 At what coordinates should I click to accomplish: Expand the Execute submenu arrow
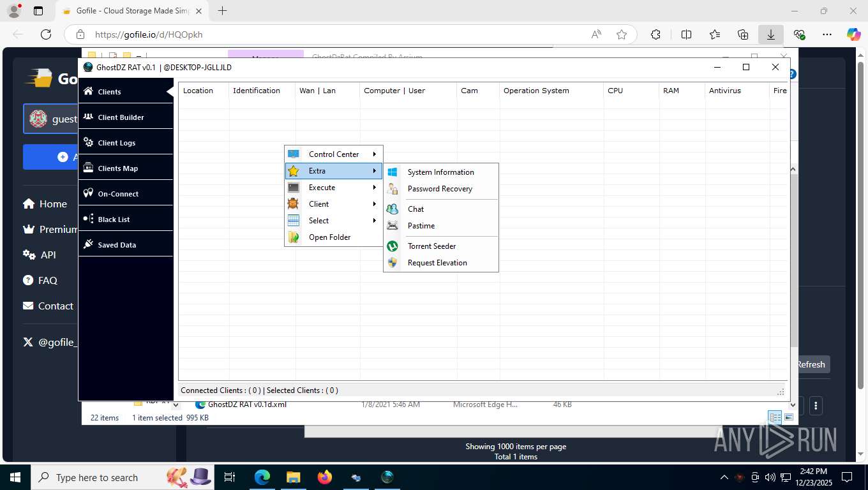pos(375,187)
